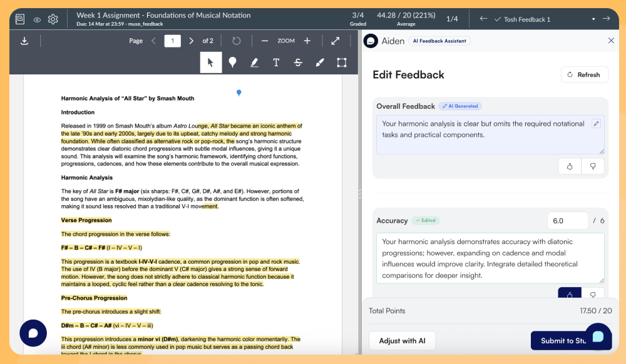Select the text annotation tool
Screen dimensions: 626x364
pos(276,63)
